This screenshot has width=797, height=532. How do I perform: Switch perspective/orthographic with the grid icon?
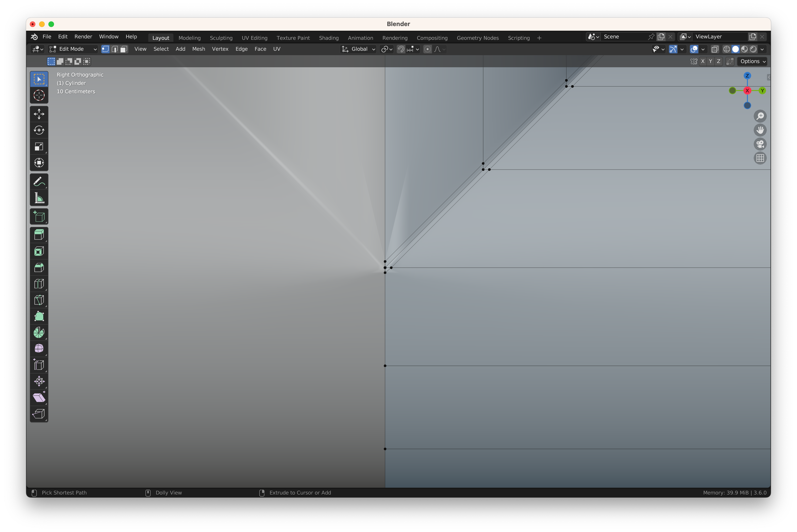tap(760, 158)
